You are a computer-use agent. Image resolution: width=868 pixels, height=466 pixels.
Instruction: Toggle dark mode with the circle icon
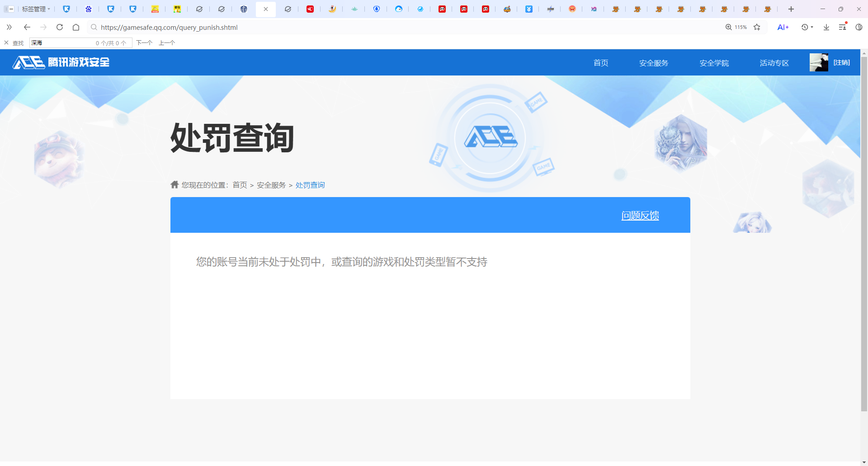859,27
